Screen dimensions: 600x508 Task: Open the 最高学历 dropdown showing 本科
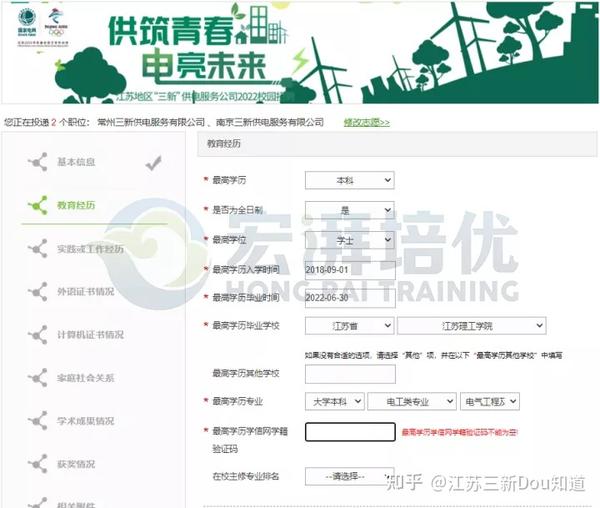349,180
